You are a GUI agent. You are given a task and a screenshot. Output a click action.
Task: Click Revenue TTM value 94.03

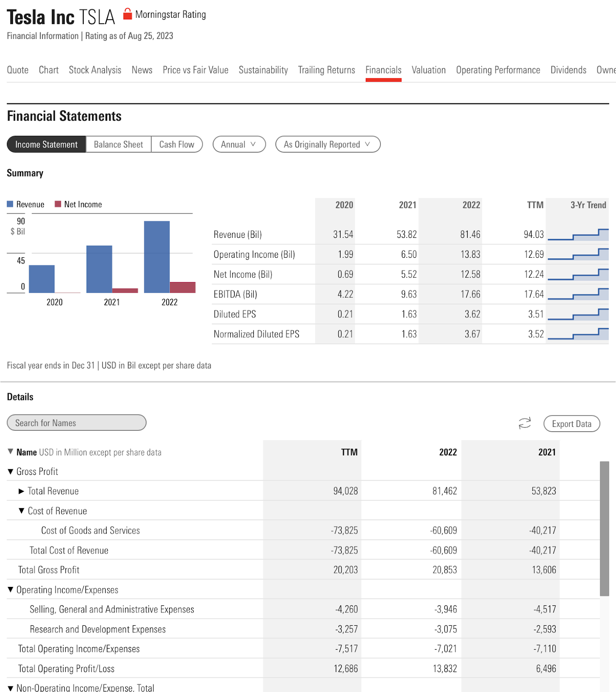(x=533, y=234)
